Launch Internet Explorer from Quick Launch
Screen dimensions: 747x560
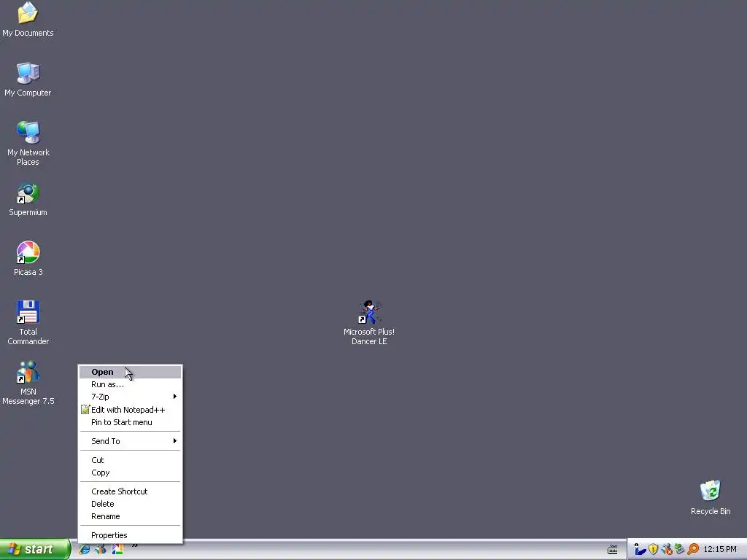point(85,549)
